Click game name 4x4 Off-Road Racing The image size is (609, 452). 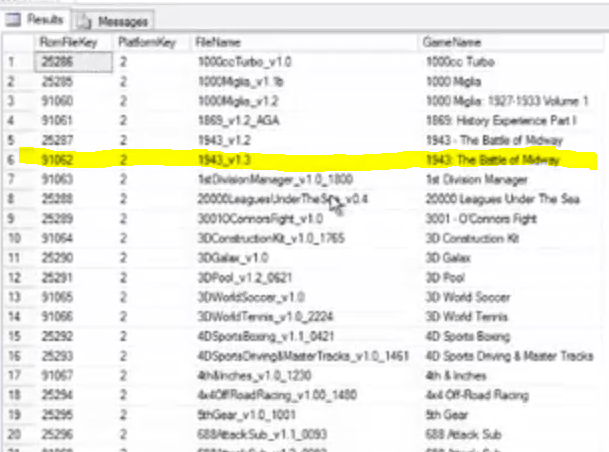tap(477, 395)
